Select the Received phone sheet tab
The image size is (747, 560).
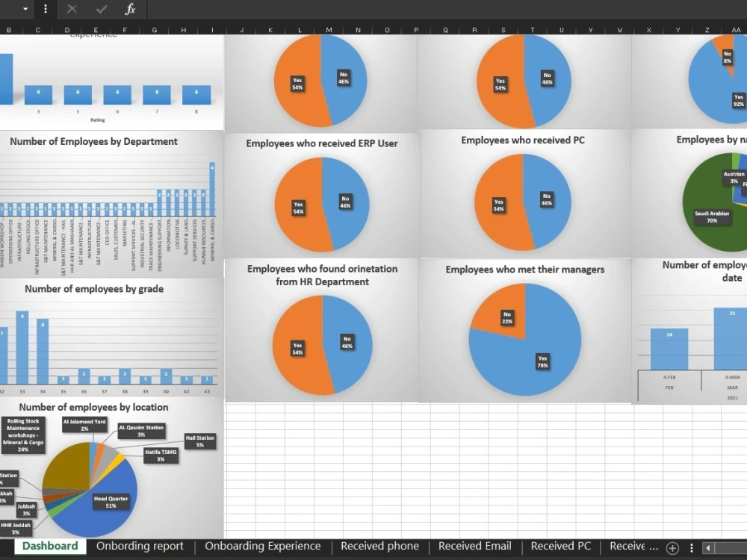click(379, 546)
